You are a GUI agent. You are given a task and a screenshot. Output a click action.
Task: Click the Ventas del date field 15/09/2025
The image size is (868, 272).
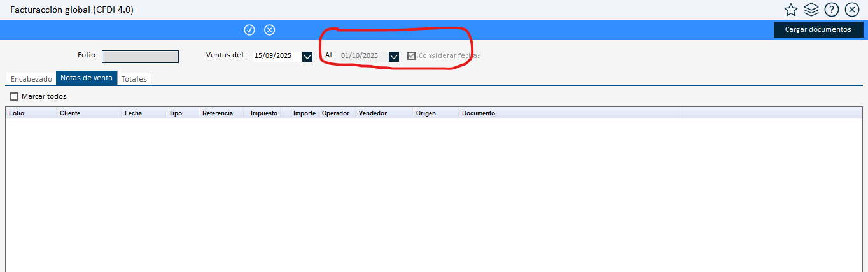pyautogui.click(x=274, y=56)
